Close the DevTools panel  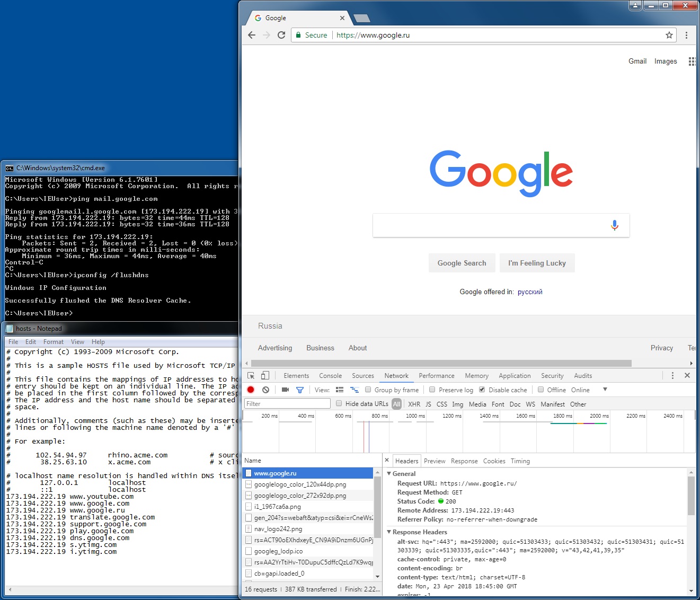click(x=687, y=375)
